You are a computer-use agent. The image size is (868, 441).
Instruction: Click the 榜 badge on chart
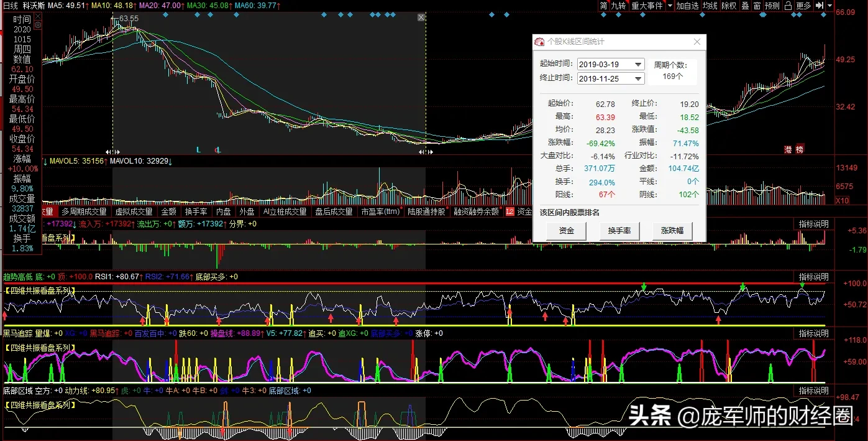pos(800,149)
